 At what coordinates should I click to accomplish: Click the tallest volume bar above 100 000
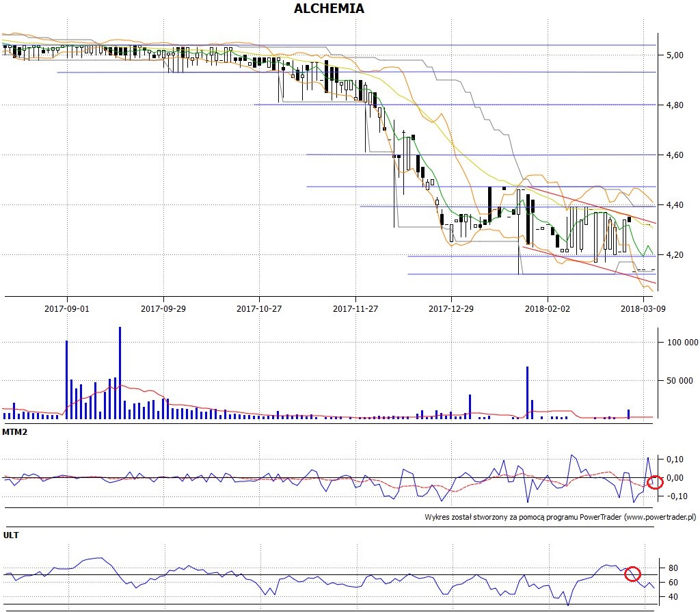pos(120,373)
